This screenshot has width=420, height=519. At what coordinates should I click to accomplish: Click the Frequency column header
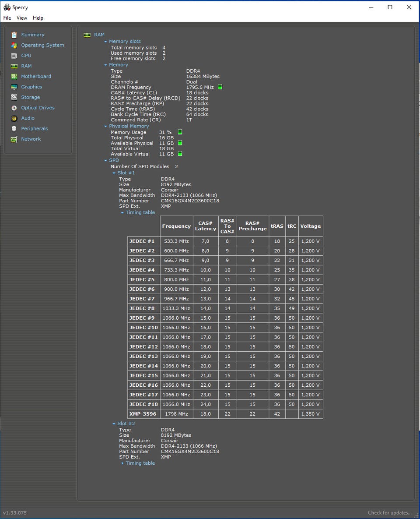point(176,226)
